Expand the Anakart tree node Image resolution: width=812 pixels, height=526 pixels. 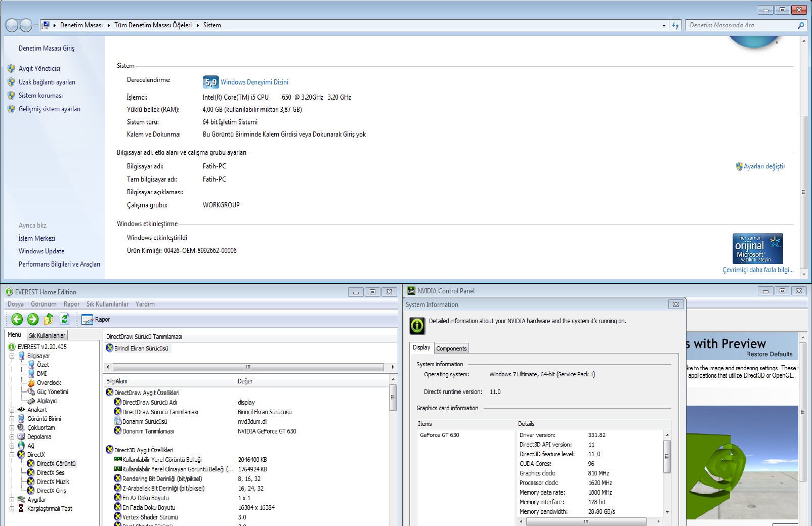[12, 410]
